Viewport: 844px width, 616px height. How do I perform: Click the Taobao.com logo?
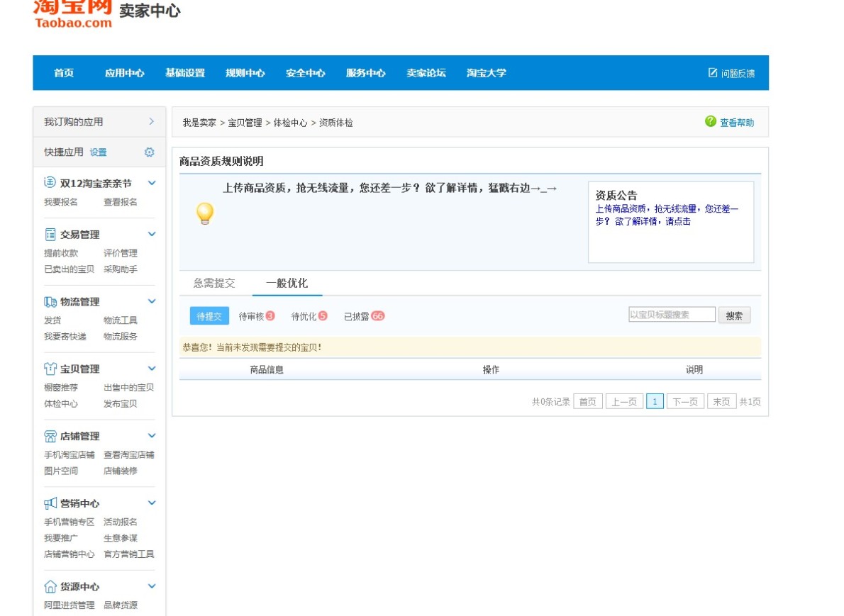[x=72, y=14]
